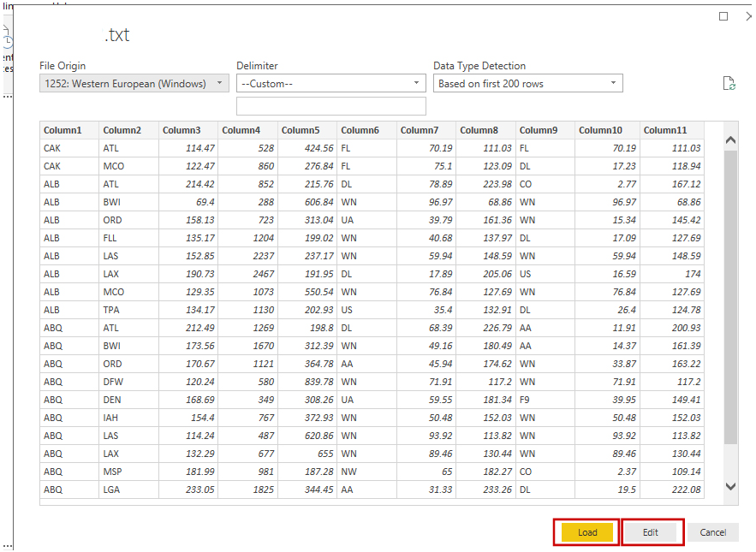
Task: Open the Data Type Detection dropdown
Action: (x=528, y=83)
